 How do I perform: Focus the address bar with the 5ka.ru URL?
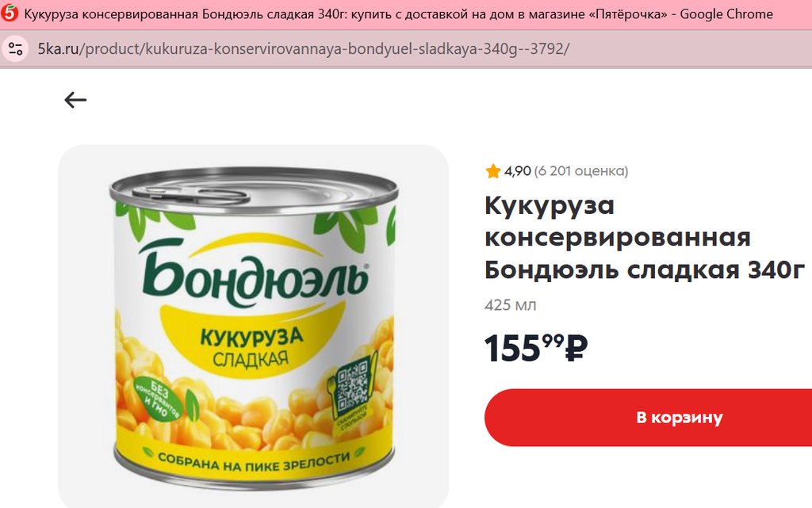(304, 49)
